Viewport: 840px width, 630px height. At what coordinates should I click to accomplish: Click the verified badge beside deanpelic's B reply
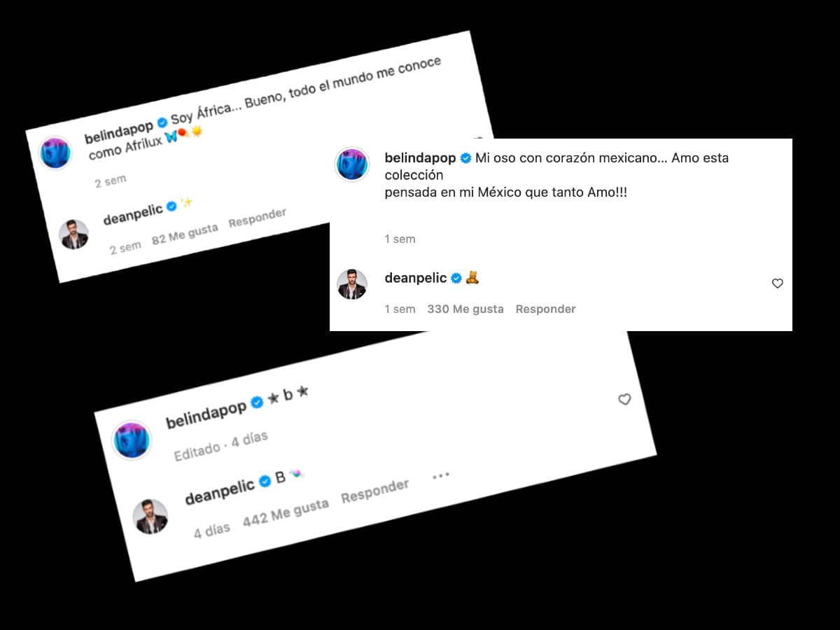point(265,482)
